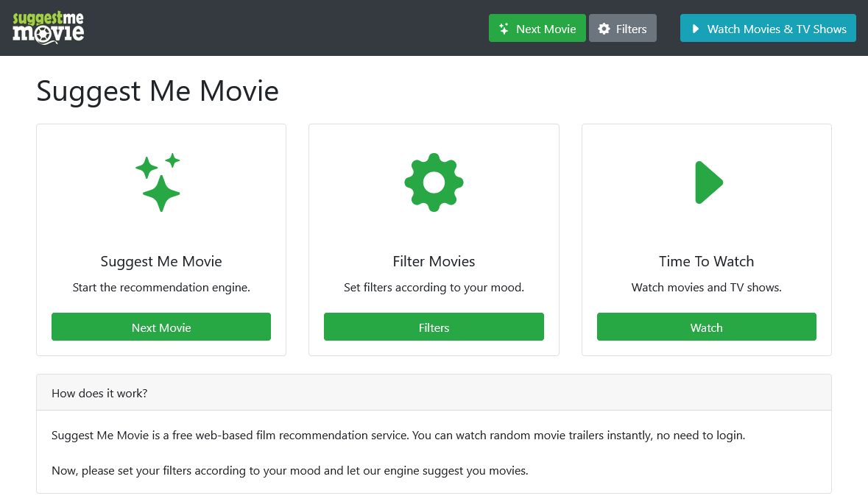This screenshot has width=868, height=504.
Task: Click the gear icon in the navbar Filters button
Action: [604, 28]
